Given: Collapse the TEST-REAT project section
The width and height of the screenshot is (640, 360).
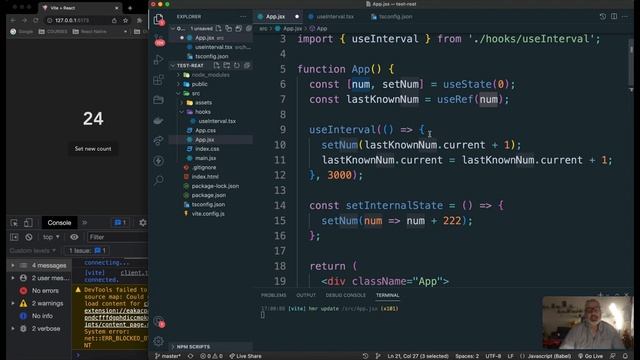Looking at the screenshot, I should [173, 65].
